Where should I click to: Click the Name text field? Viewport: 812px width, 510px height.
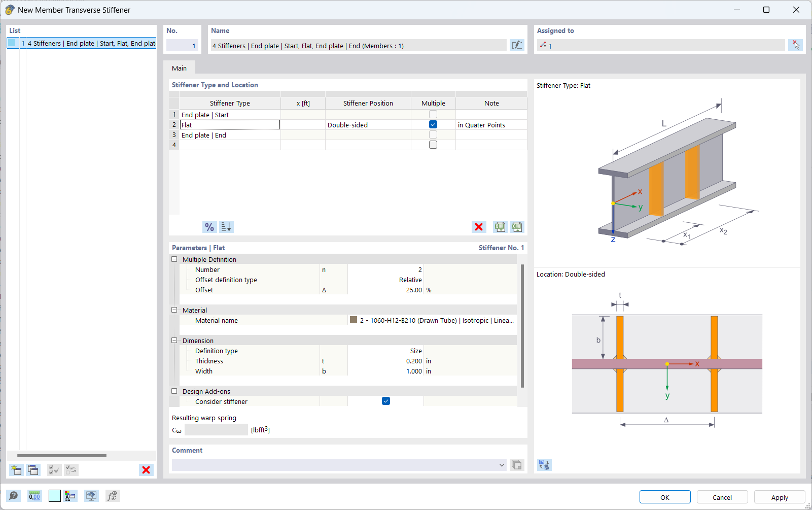pyautogui.click(x=359, y=46)
